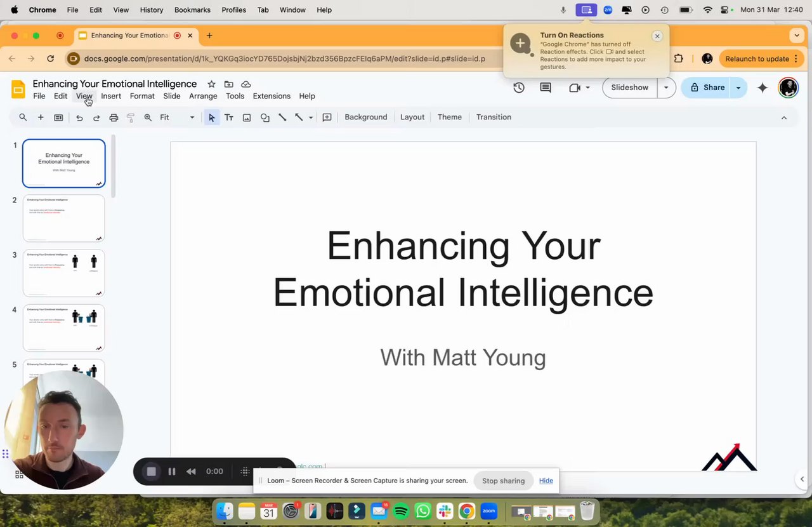
Task: Open the shape tool in toolbar
Action: 265,117
